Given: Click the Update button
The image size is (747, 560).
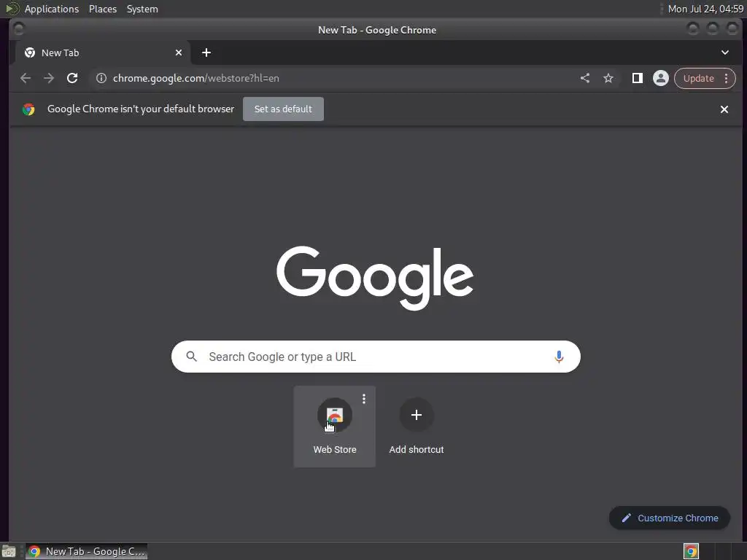Looking at the screenshot, I should [698, 78].
